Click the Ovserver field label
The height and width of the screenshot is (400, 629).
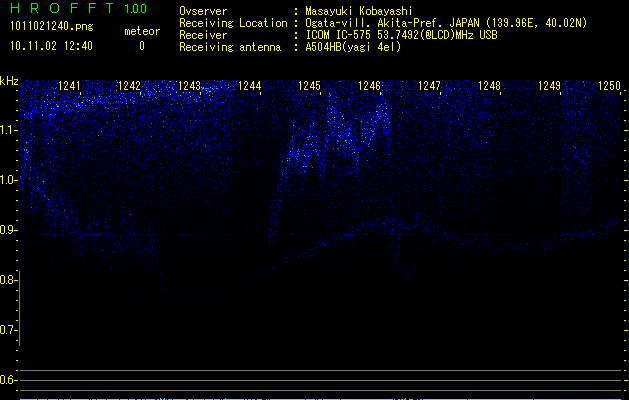coord(203,11)
